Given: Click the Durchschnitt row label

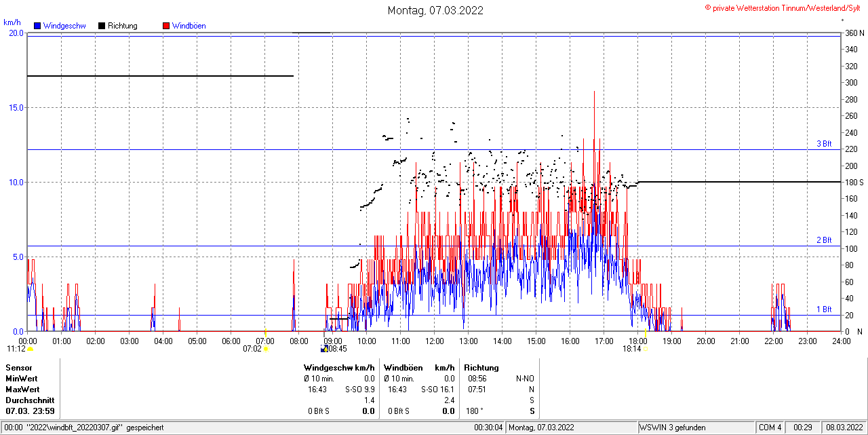Looking at the screenshot, I should pos(30,400).
